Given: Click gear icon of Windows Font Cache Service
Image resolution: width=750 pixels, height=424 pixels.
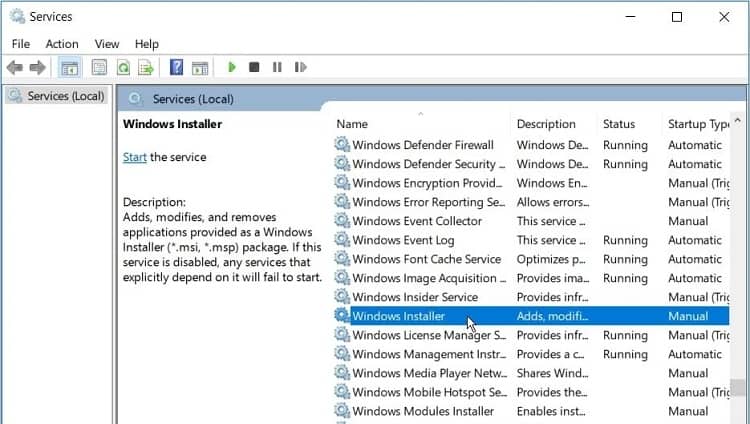Looking at the screenshot, I should 342,258.
